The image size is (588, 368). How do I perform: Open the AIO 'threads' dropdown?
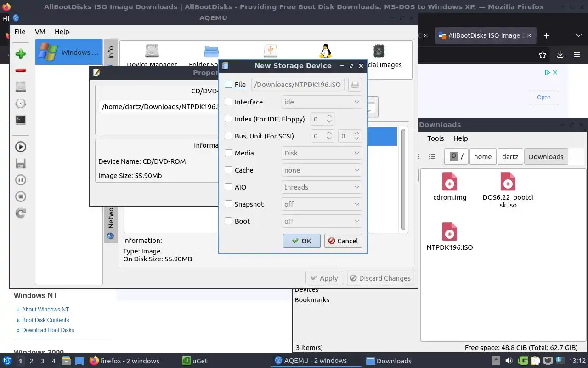click(322, 187)
